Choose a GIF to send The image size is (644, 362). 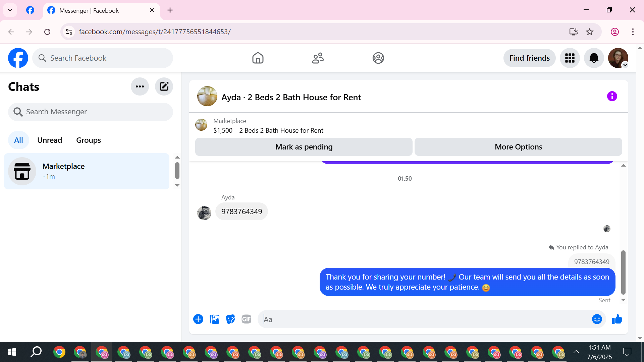[247, 319]
